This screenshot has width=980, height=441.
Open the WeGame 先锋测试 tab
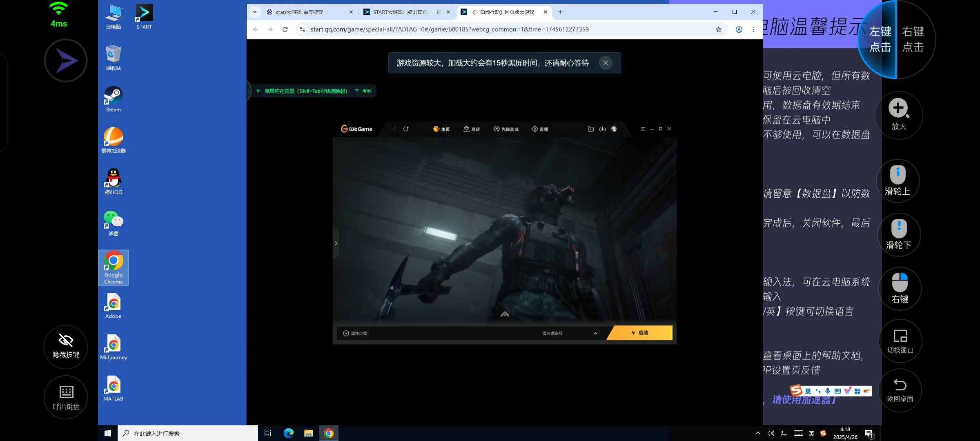506,129
